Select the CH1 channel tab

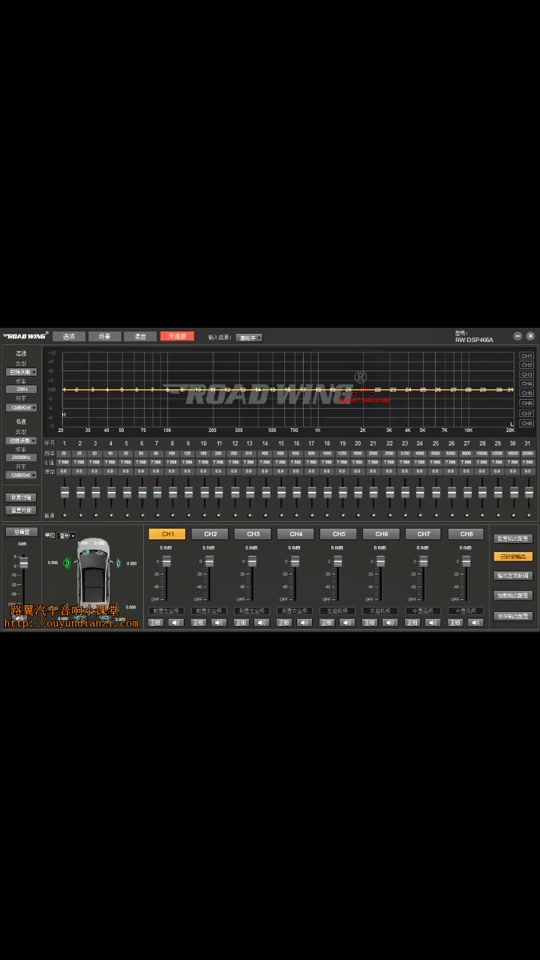[167, 534]
